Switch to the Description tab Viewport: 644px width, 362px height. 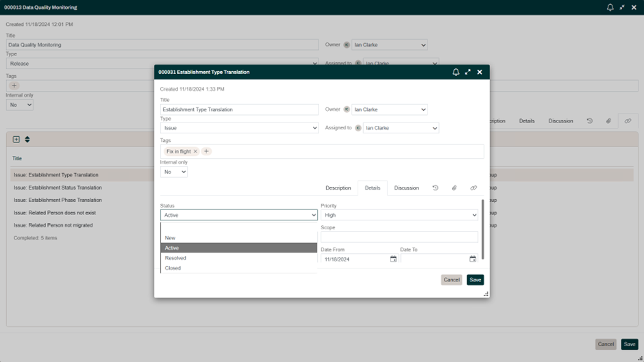click(x=338, y=188)
